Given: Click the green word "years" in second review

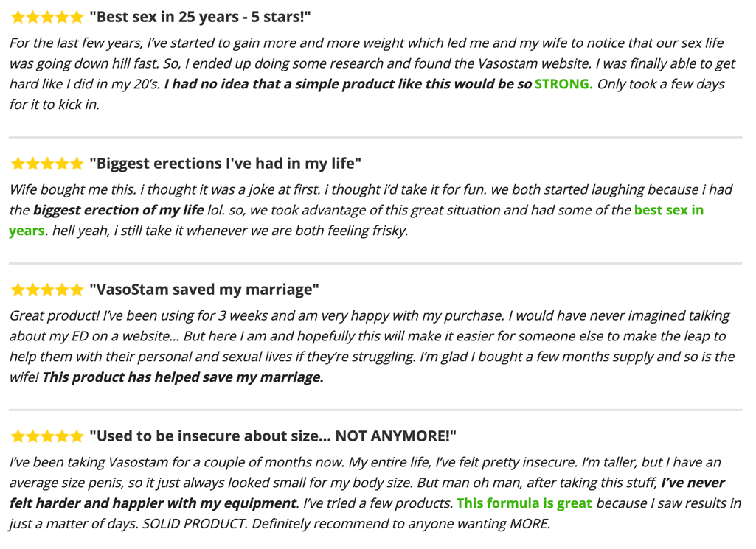Looking at the screenshot, I should point(27,231).
